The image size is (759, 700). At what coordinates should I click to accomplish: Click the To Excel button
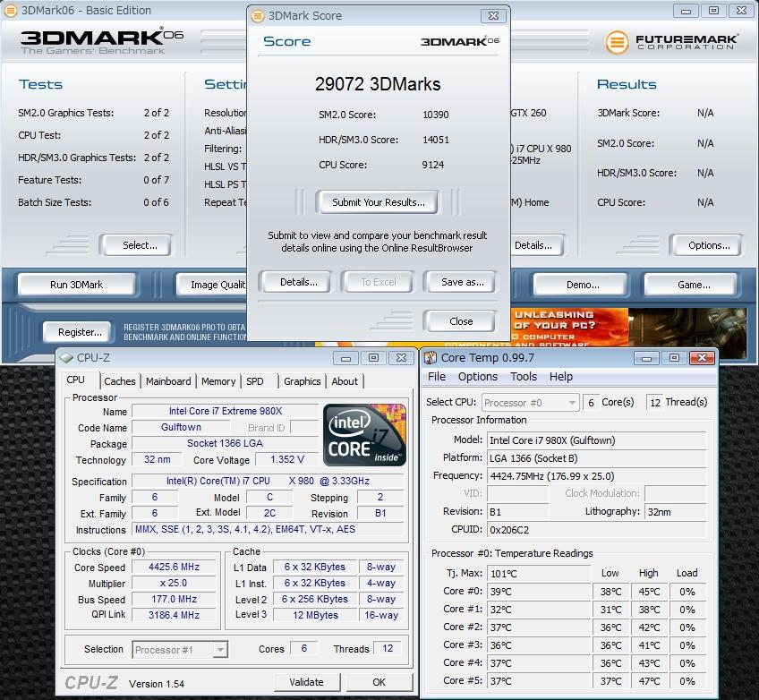(x=378, y=282)
